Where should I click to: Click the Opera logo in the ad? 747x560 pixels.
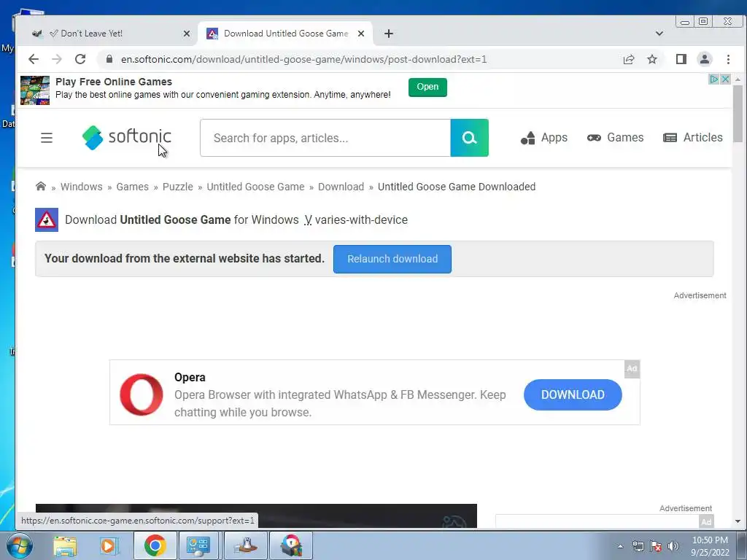coord(142,394)
